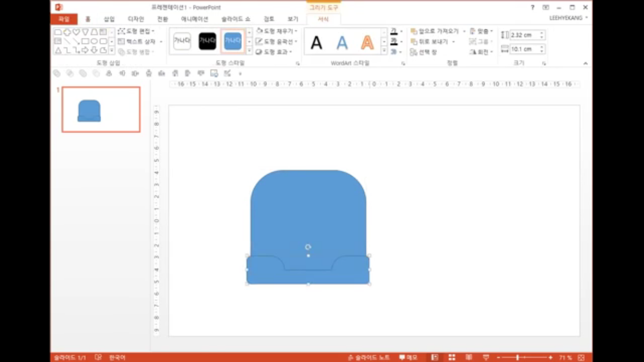Pick the right arrow shape in gallery
The image size is (644, 362).
85,50
